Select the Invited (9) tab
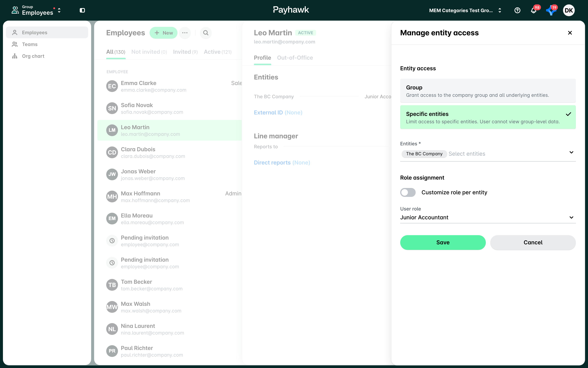This screenshot has width=588, height=368. click(185, 52)
